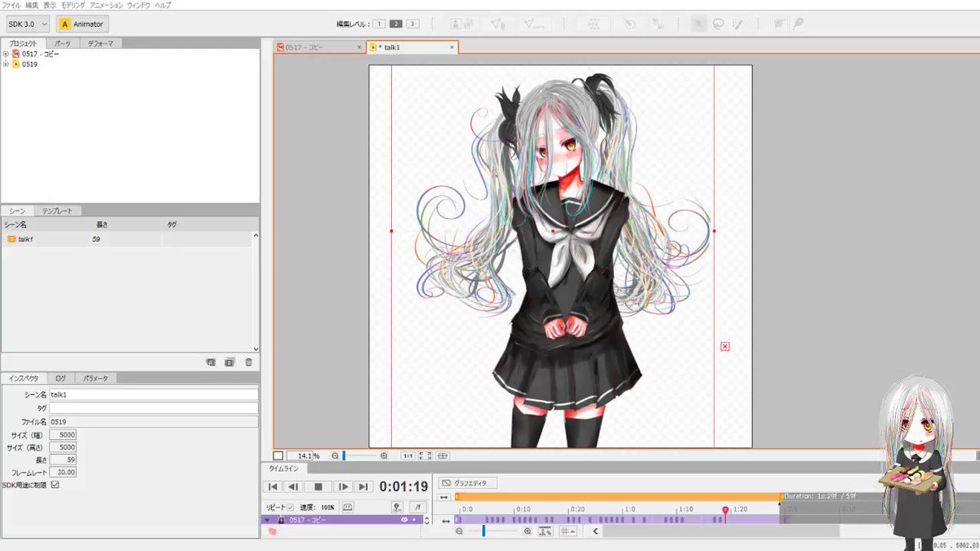
Task: Jump to the first frame
Action: click(274, 487)
